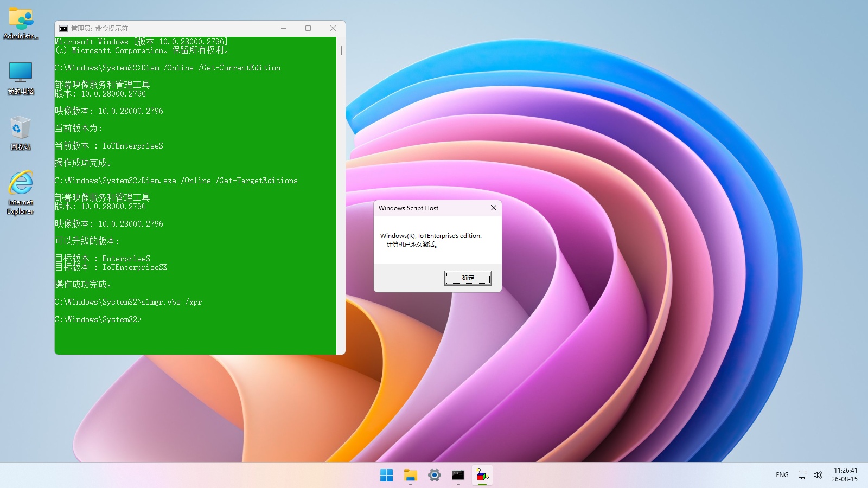Open File Explorer from the taskbar
868x488 pixels.
pyautogui.click(x=411, y=476)
